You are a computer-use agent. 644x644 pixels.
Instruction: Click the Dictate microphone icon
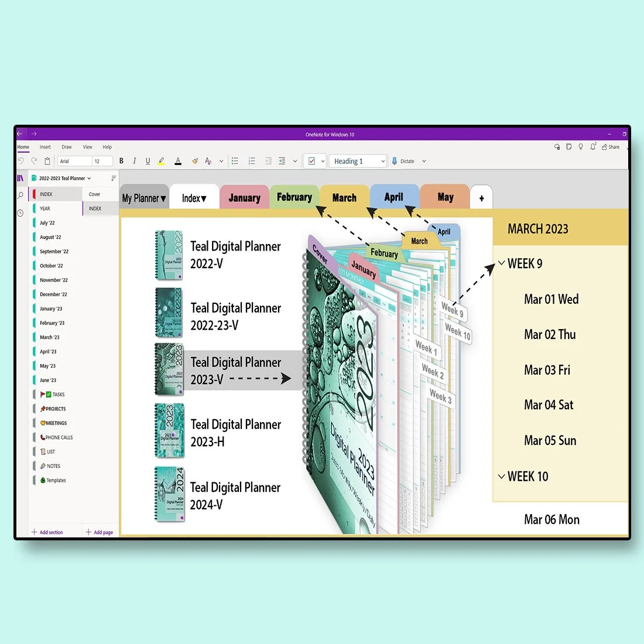tap(394, 161)
